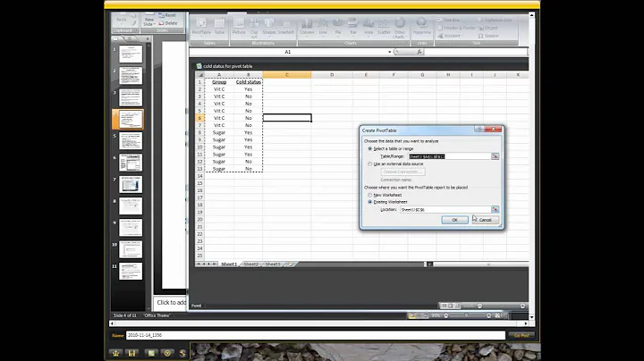Select slide 5 thumbnail
The image size is (644, 361).
[131, 140]
